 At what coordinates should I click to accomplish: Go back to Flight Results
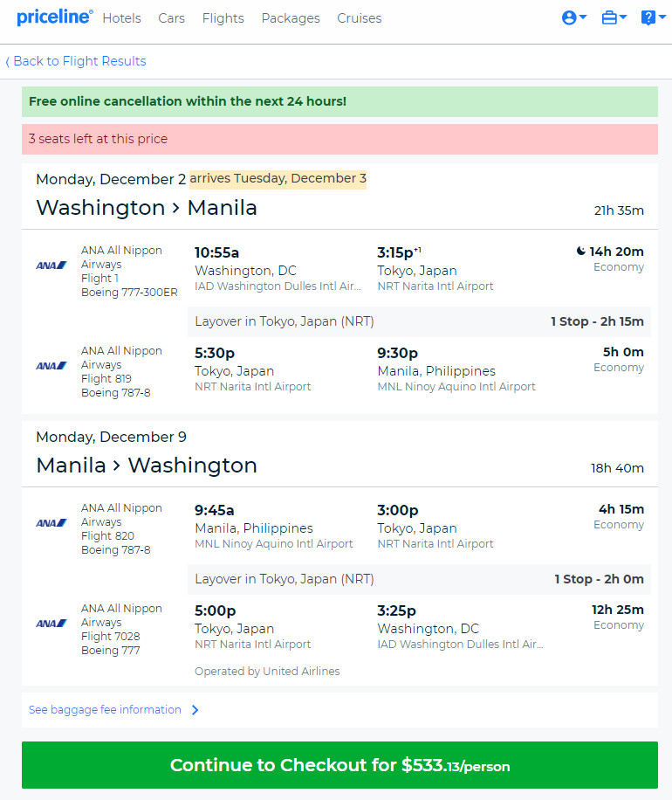pyautogui.click(x=75, y=61)
